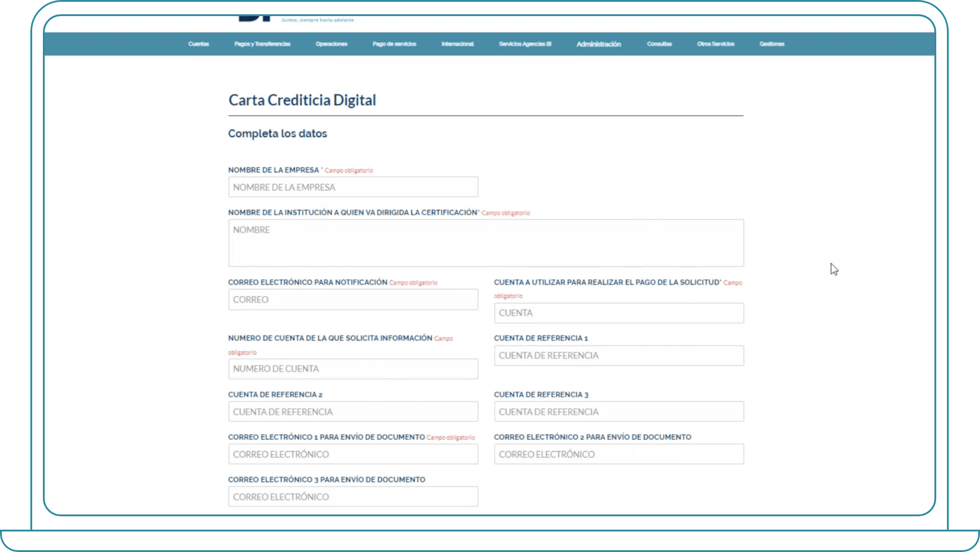980x552 pixels.
Task: Click 'NUMERO DE CUENTA DE LA QUE SOLICITA' label
Action: [x=330, y=338]
